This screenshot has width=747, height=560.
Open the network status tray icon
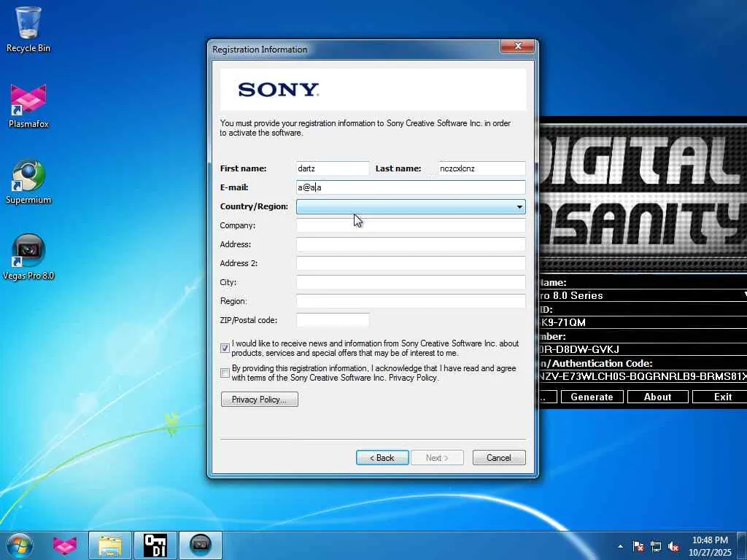pyautogui.click(x=656, y=546)
